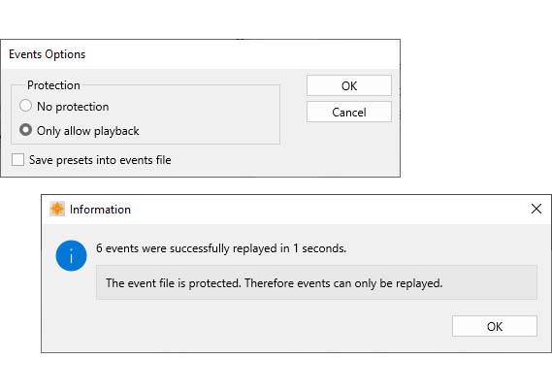
Task: Click the "No protection" label text
Action: 73,107
